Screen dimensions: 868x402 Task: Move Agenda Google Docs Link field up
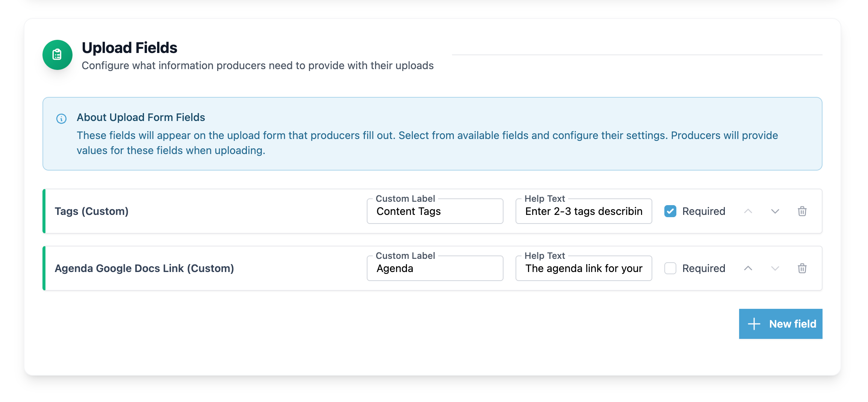click(748, 268)
